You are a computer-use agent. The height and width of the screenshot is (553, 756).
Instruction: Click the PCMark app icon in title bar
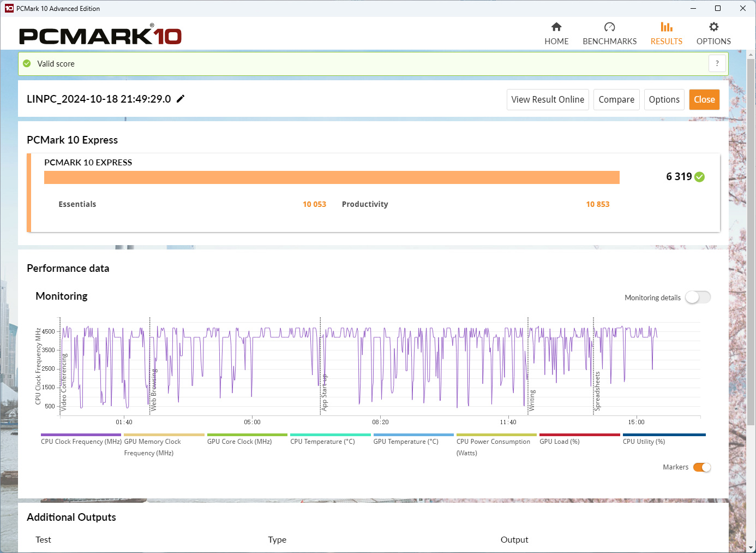[x=9, y=8]
